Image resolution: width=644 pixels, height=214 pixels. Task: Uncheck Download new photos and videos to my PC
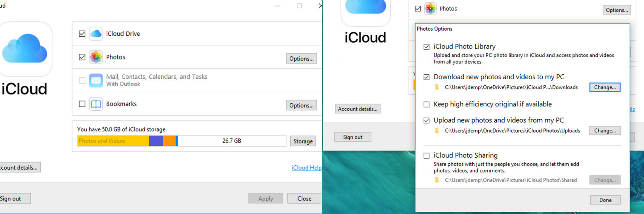[427, 77]
